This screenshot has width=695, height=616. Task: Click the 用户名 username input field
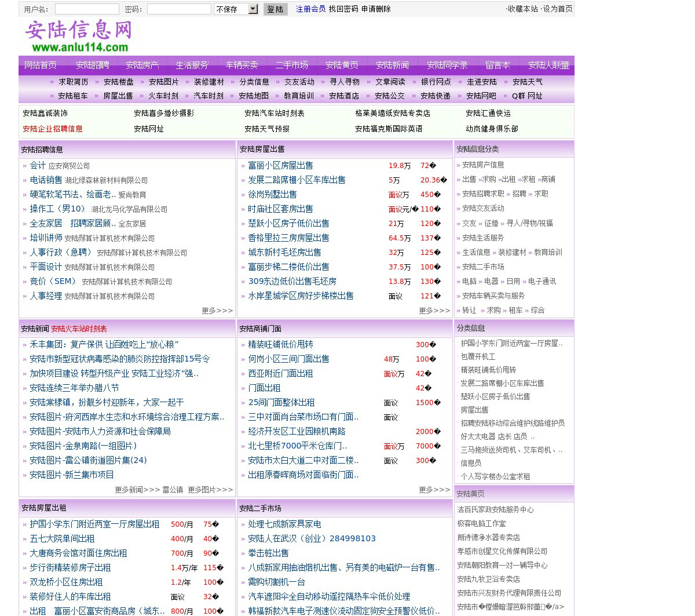(x=87, y=9)
